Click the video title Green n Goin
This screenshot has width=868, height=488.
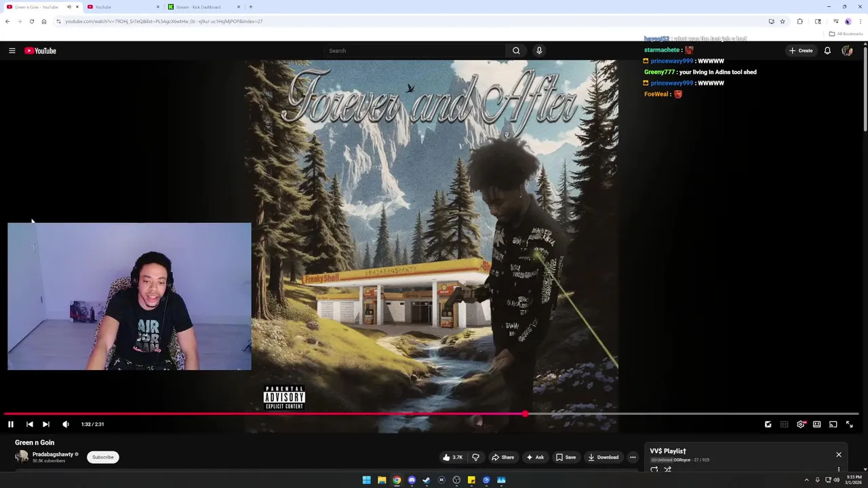point(35,443)
